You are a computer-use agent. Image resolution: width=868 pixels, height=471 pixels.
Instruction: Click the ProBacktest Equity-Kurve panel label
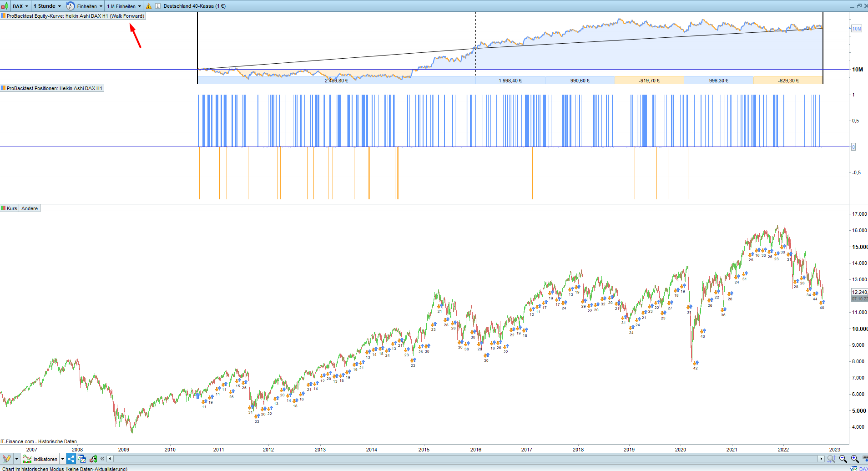tap(73, 16)
